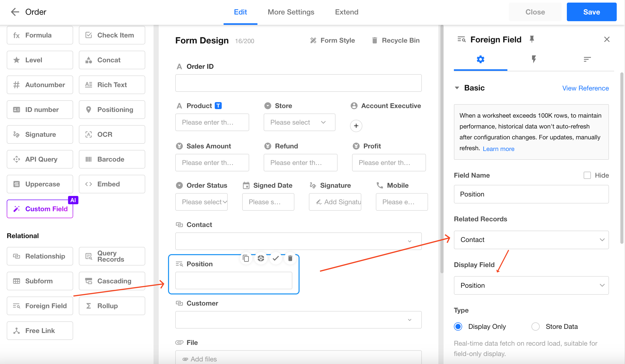Switch to the More Settings tab
The width and height of the screenshot is (625, 364).
pyautogui.click(x=291, y=12)
